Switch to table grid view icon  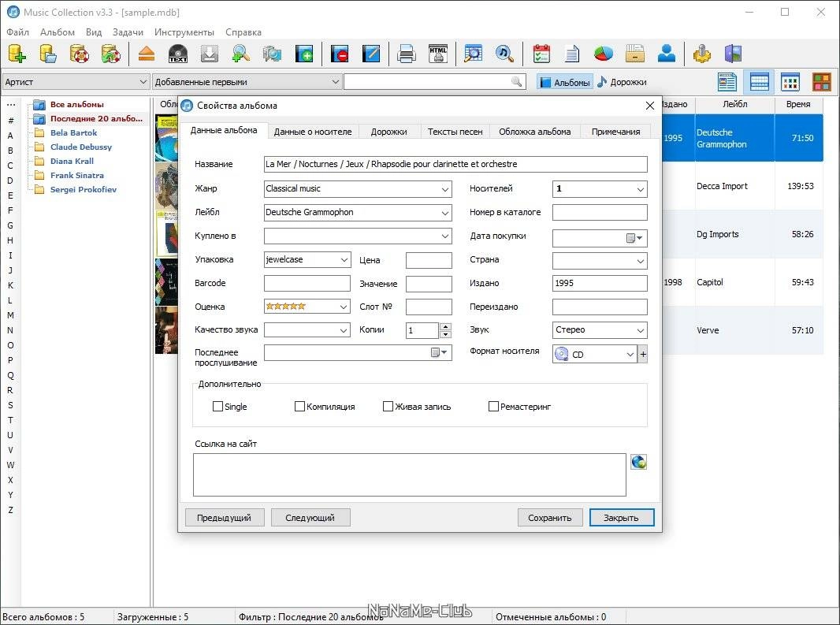759,82
